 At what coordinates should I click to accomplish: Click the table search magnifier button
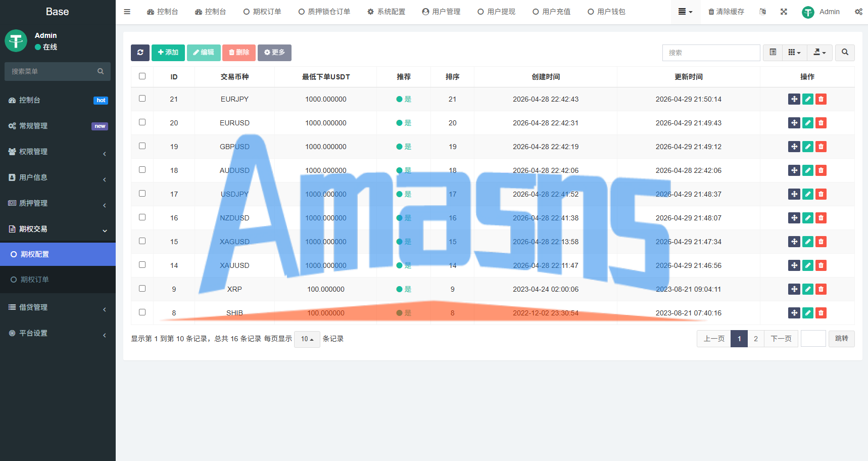(x=845, y=53)
